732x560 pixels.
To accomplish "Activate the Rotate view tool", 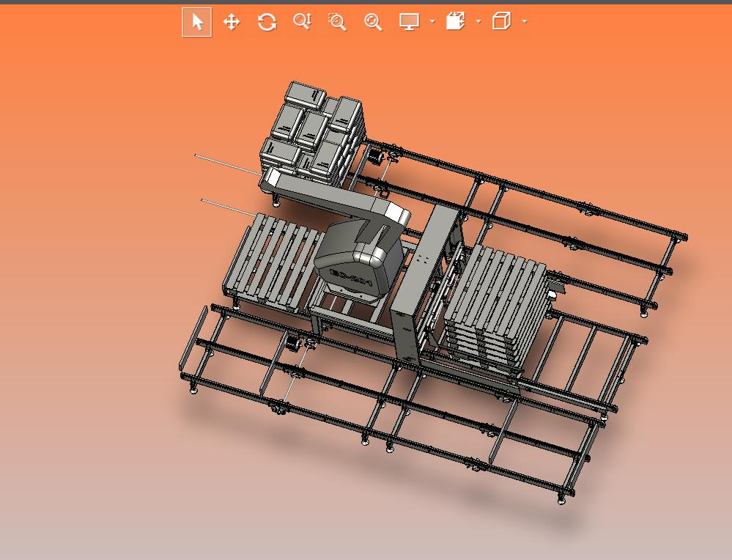I will pos(267,22).
